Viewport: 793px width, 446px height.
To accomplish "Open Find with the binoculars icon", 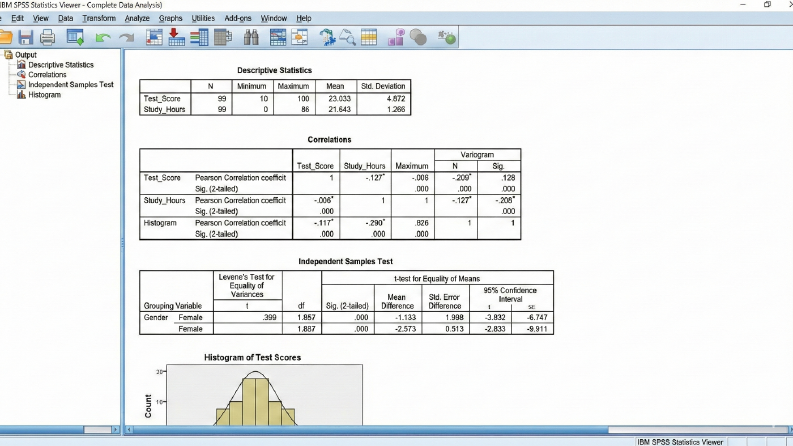I will coord(251,37).
